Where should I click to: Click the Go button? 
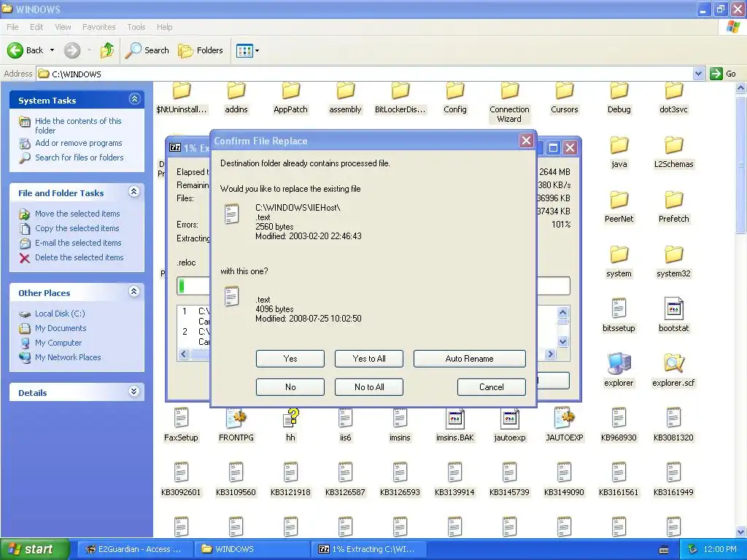[723, 74]
